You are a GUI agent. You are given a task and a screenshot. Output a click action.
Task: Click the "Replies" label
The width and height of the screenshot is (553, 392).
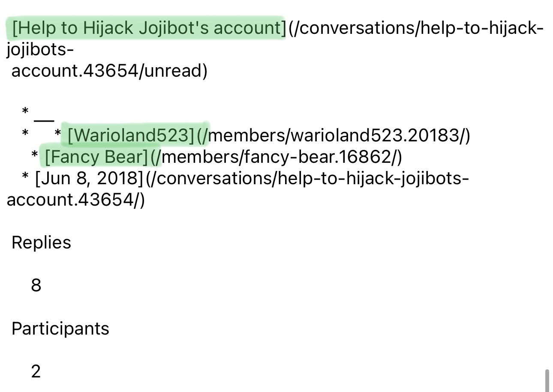pyautogui.click(x=41, y=242)
